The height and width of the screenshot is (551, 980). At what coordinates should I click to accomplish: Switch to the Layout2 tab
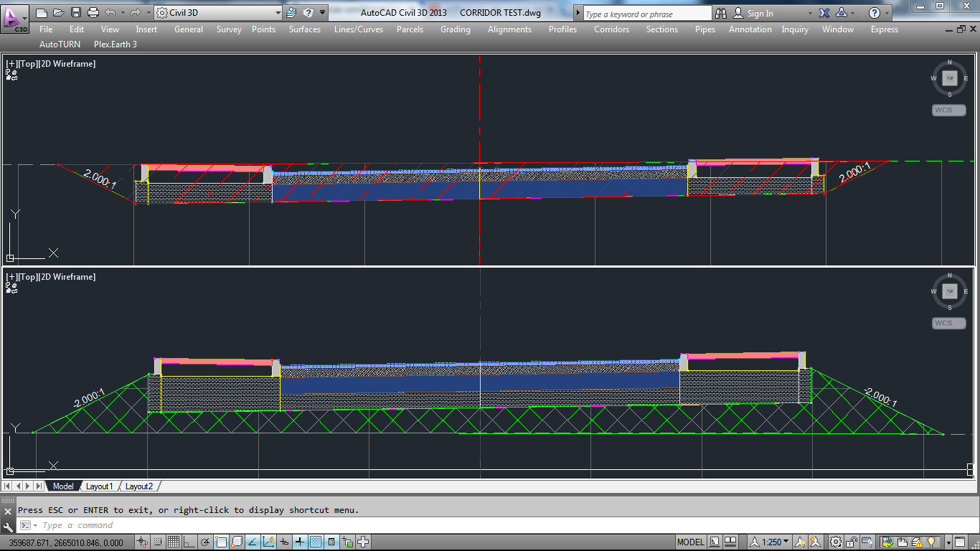pos(139,486)
